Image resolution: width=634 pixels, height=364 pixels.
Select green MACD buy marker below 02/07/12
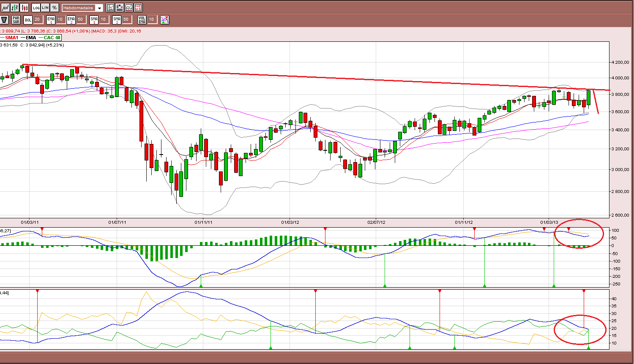click(385, 286)
